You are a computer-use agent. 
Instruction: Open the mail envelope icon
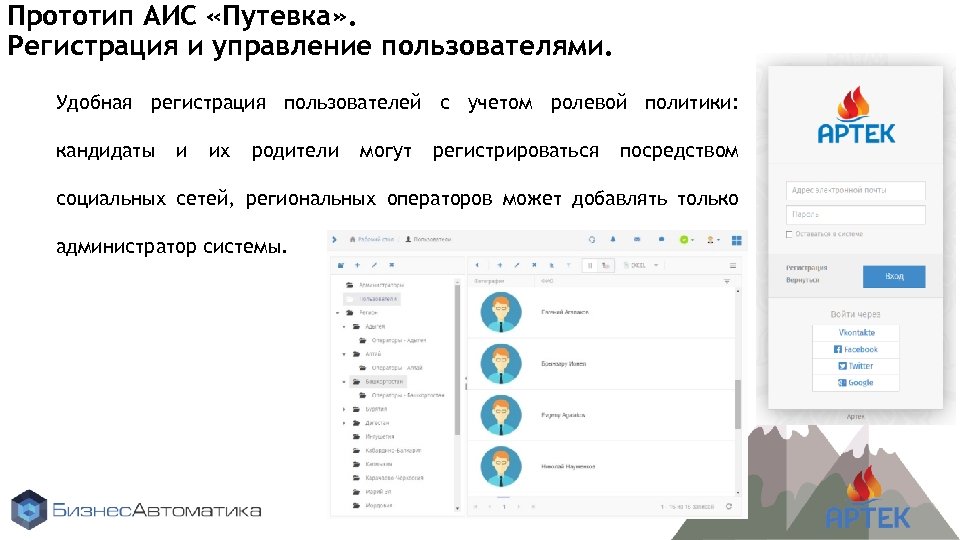point(637,239)
